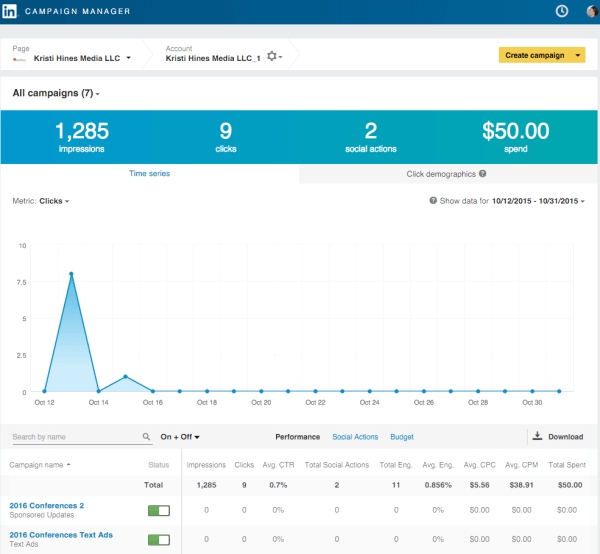Sort by Campaign name column header
Screen dimensions: 600x554
40,465
